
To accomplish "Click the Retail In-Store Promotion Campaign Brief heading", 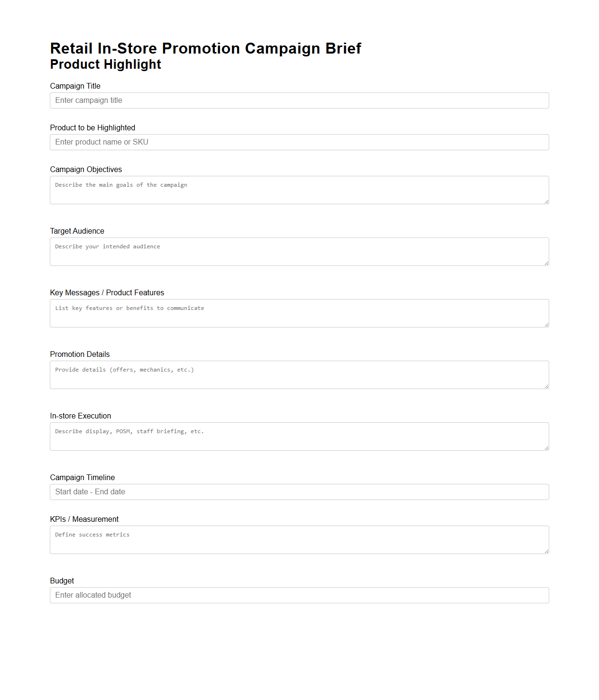I will tap(205, 48).
